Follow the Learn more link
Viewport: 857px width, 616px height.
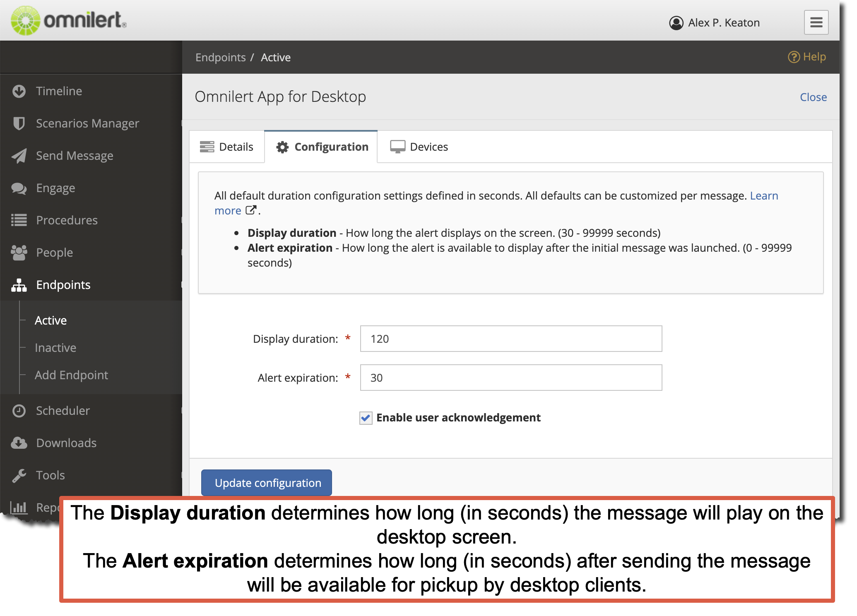click(x=764, y=196)
